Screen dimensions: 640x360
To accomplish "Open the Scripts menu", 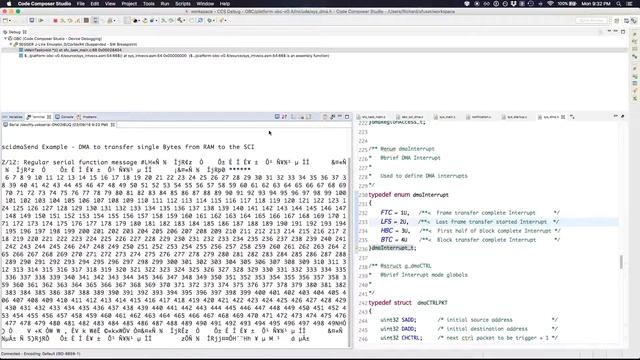I will coord(182,3).
